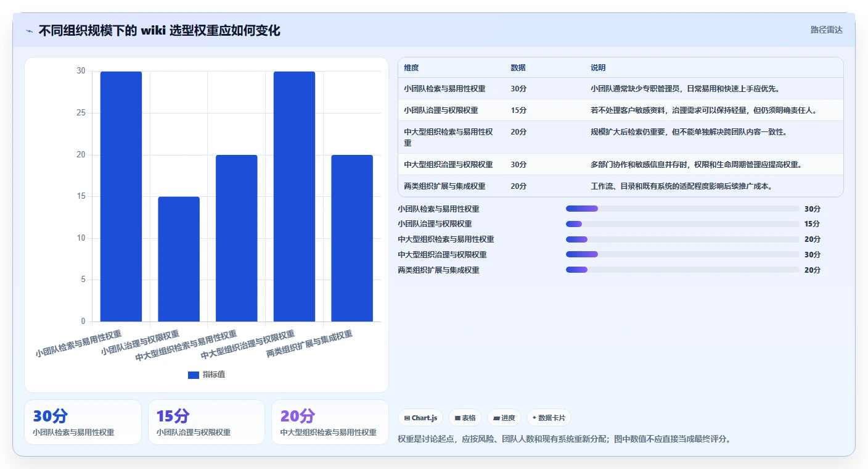This screenshot has width=868, height=469.
Task: Click the chart bar for 中大型组织检索与易用性权重
Action: tap(237, 238)
